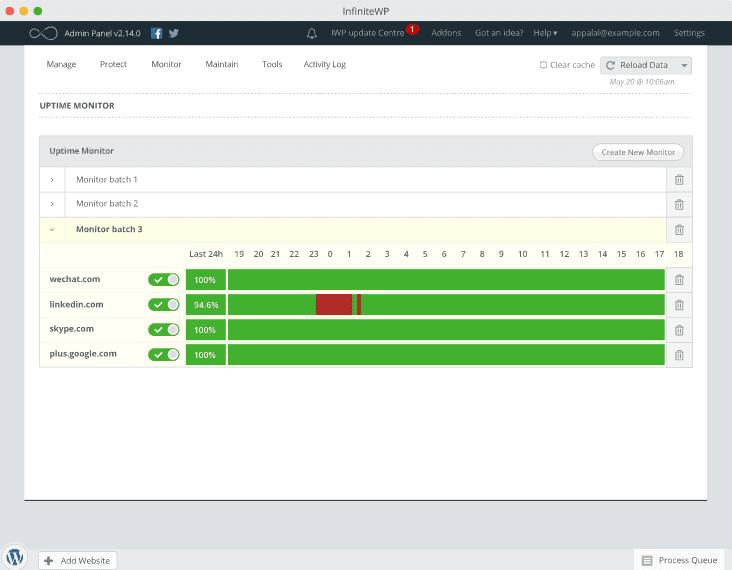Open the notifications bell
This screenshot has height=570, width=732.
(312, 33)
